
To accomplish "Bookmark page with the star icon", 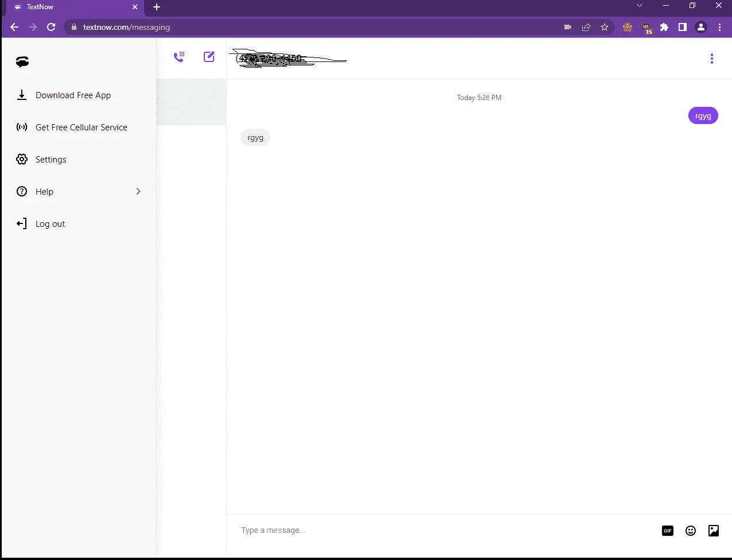I will pos(605,27).
